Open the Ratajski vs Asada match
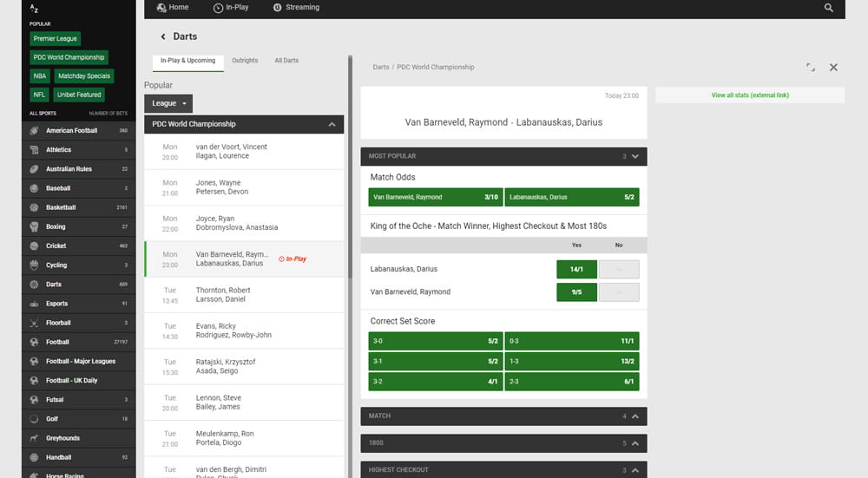This screenshot has height=478, width=868. tap(244, 367)
